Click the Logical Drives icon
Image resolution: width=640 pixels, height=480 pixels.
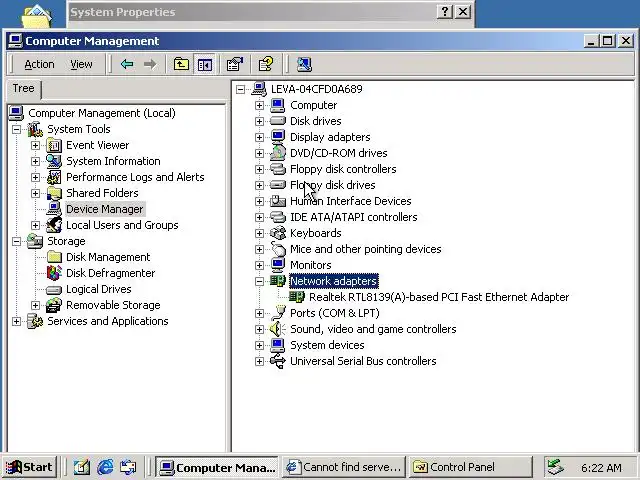(54, 289)
